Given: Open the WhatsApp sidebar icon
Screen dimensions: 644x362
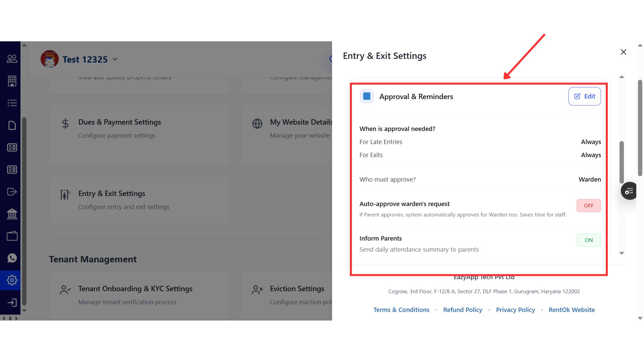Looking at the screenshot, I should click(x=12, y=258).
